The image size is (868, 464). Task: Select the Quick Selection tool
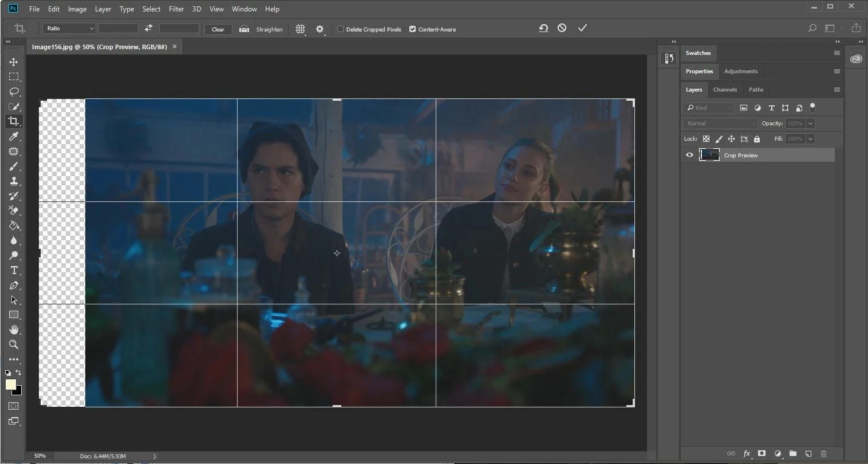coord(14,106)
